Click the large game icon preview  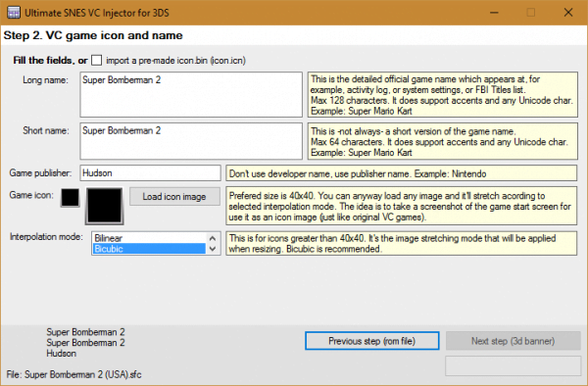click(104, 206)
